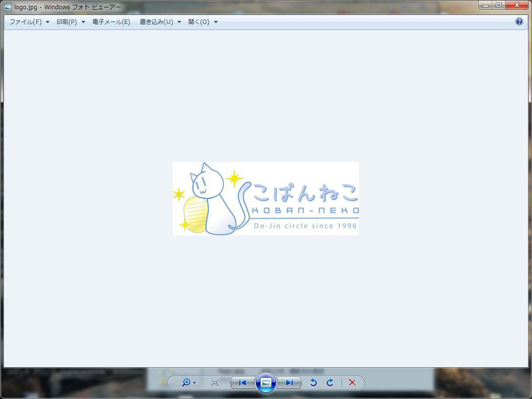Click the magnifier zoom icon
Image resolution: width=532 pixels, height=399 pixels.
pos(186,383)
